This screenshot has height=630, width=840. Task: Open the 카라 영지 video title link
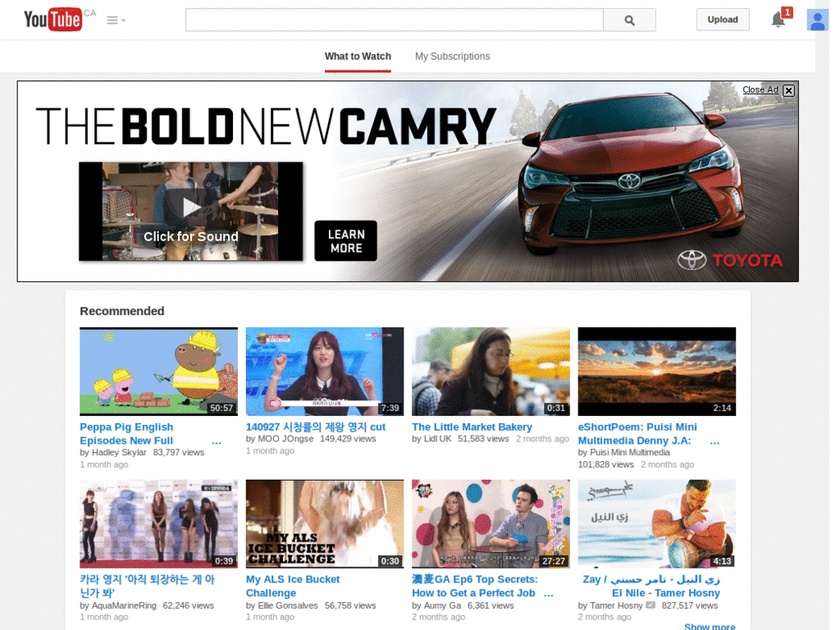[x=148, y=586]
